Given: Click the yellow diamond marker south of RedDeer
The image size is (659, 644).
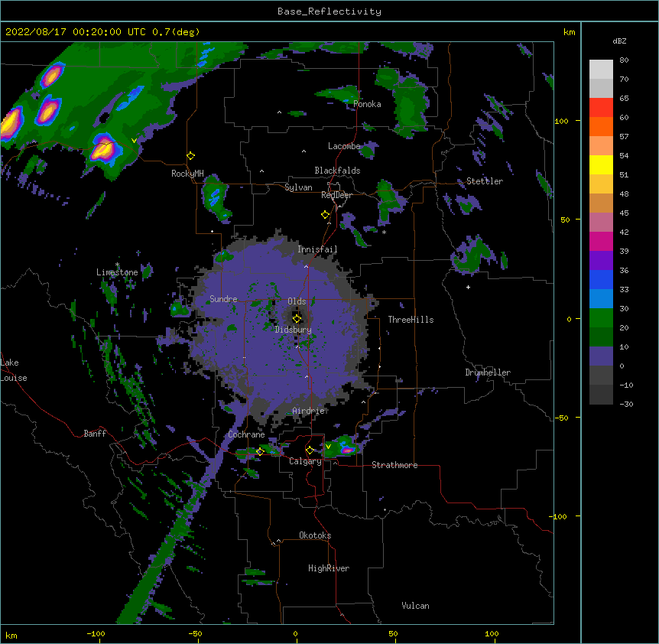Looking at the screenshot, I should [x=326, y=215].
